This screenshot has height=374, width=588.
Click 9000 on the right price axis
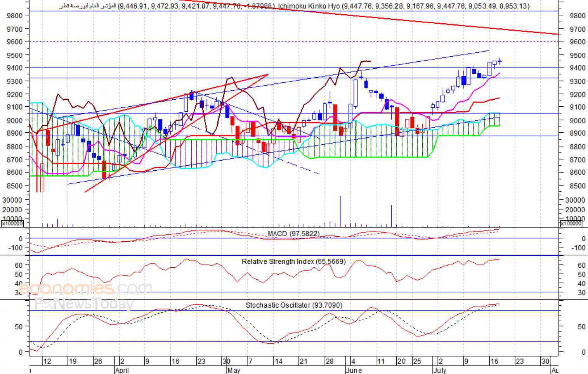tap(578, 121)
